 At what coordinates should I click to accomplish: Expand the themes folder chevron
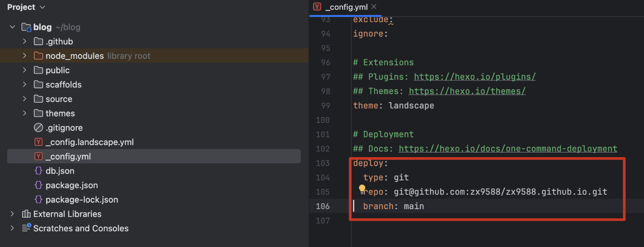25,113
